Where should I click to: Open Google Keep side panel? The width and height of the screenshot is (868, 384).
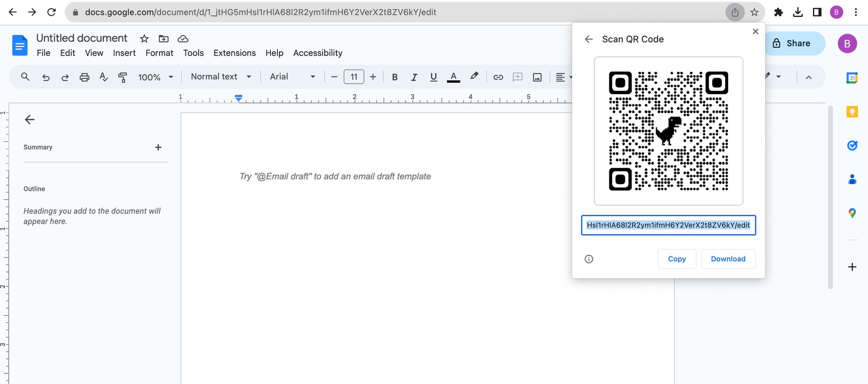(x=852, y=112)
